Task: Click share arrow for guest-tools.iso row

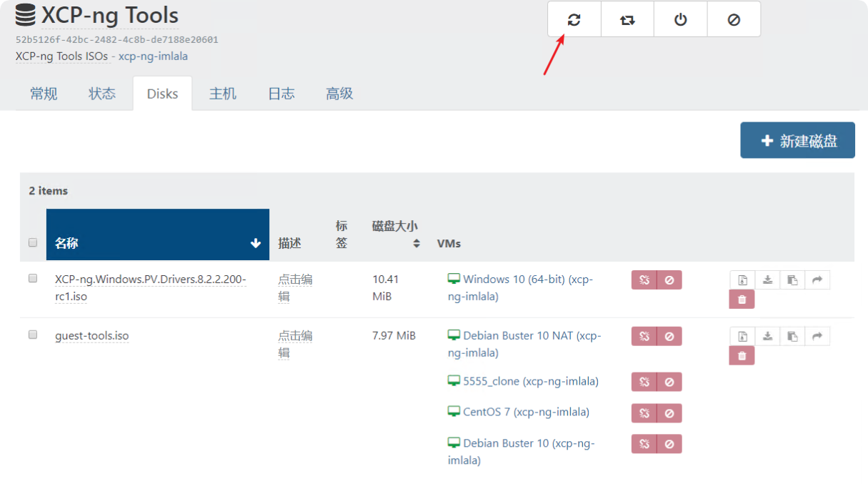Action: click(817, 336)
